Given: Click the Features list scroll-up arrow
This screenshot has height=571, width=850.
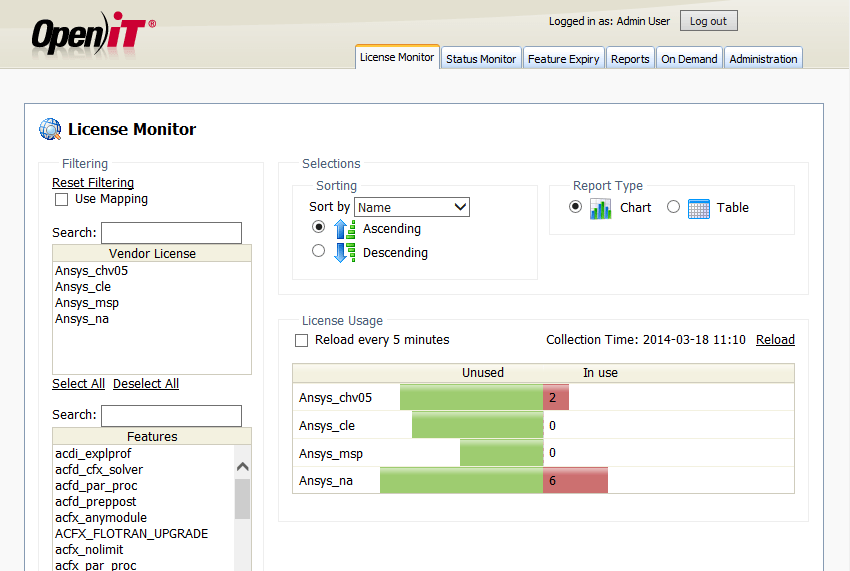Looking at the screenshot, I should click(243, 466).
